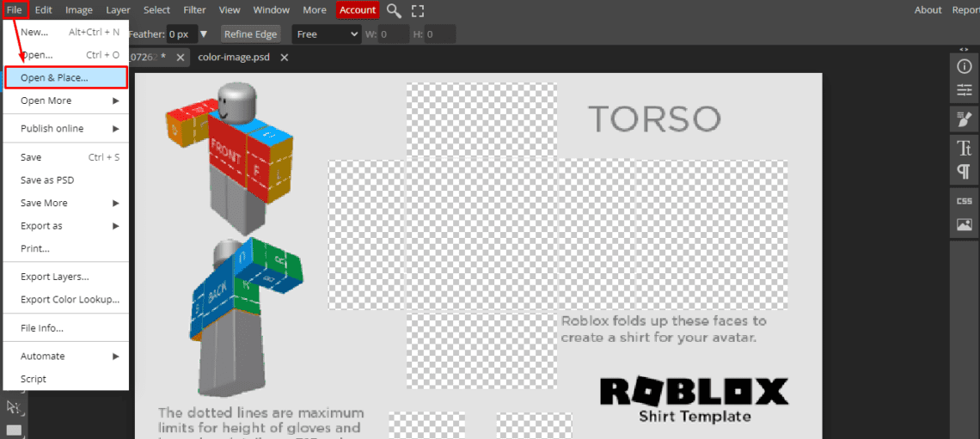Open the Brush panel icon
The height and width of the screenshot is (439, 980).
964,119
